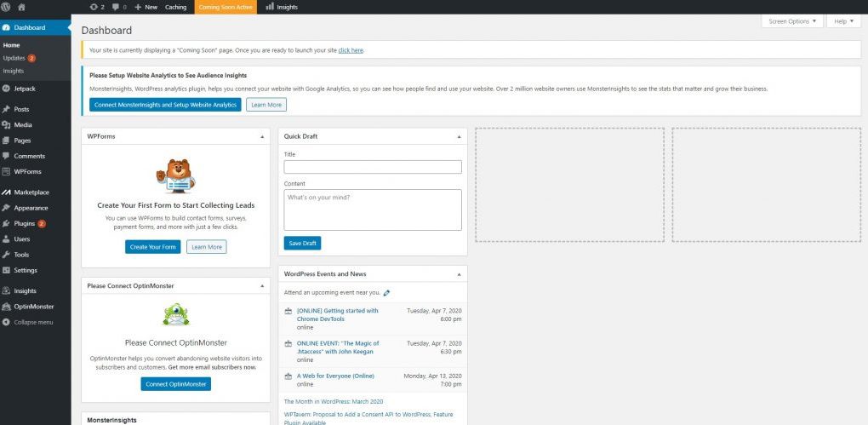Open the Insights admin bar menu
The width and height of the screenshot is (868, 425).
(281, 7)
